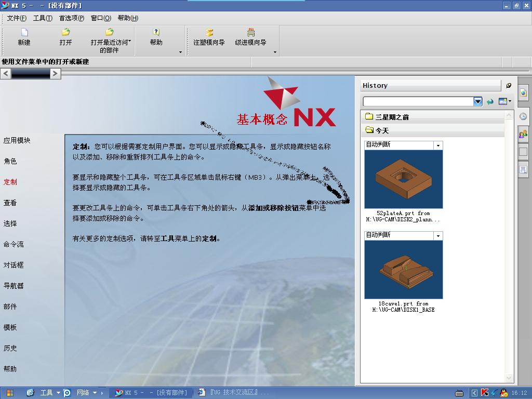Screen dimensions: 532x399
Task: Click the Windows Start button
Action: coord(10,393)
